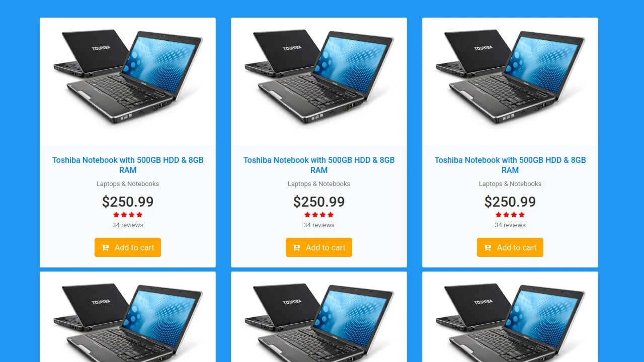Image resolution: width=644 pixels, height=362 pixels.
Task: Click cart icon in middle card's button
Action: point(296,247)
